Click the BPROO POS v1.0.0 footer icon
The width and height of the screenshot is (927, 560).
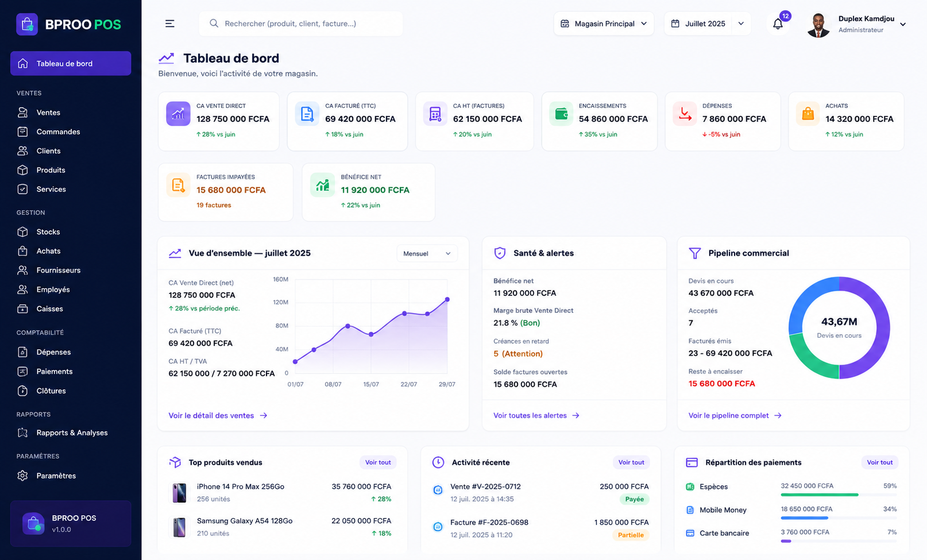point(33,523)
